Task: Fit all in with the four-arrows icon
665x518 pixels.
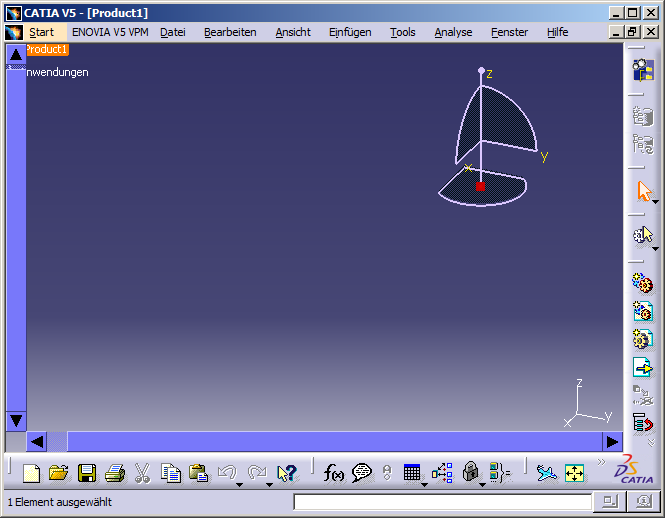Action: click(x=574, y=473)
